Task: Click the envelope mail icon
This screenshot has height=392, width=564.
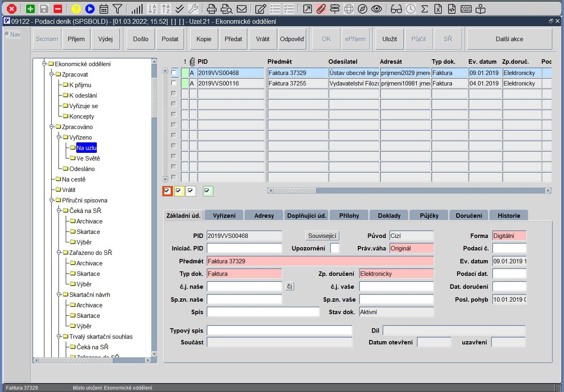Action: click(x=242, y=9)
